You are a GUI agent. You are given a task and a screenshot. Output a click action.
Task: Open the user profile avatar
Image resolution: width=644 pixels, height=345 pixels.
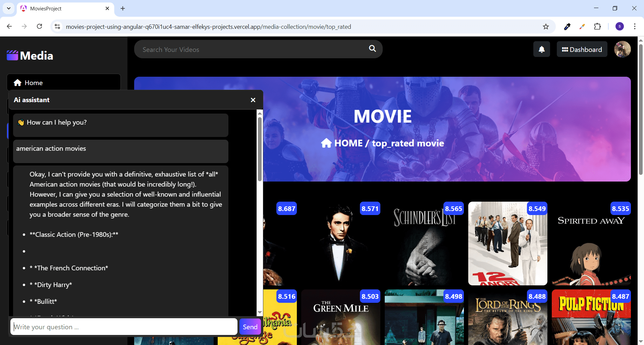pos(623,49)
